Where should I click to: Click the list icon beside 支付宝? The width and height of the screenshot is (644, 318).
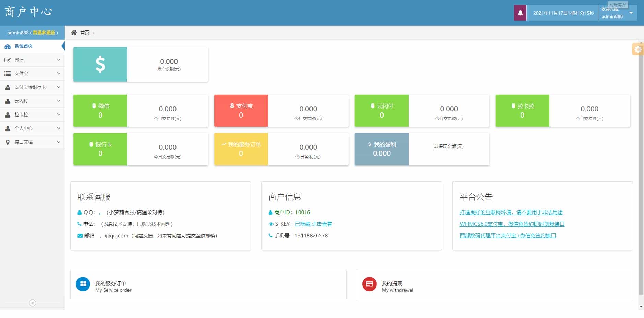pos(8,74)
